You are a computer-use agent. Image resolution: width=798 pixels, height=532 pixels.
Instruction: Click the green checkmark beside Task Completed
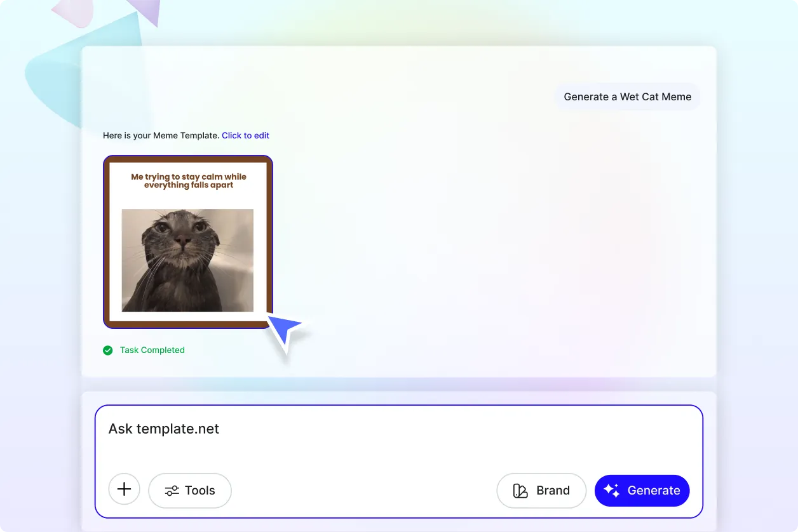click(108, 350)
